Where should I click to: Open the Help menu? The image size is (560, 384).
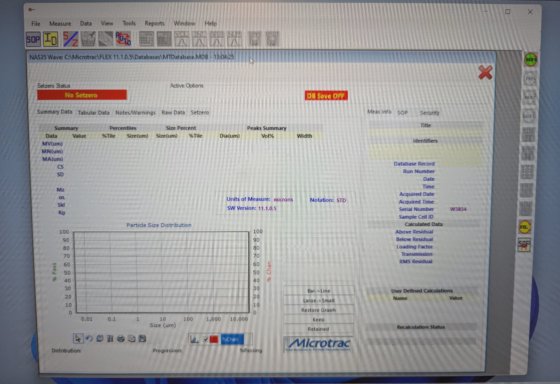point(210,24)
